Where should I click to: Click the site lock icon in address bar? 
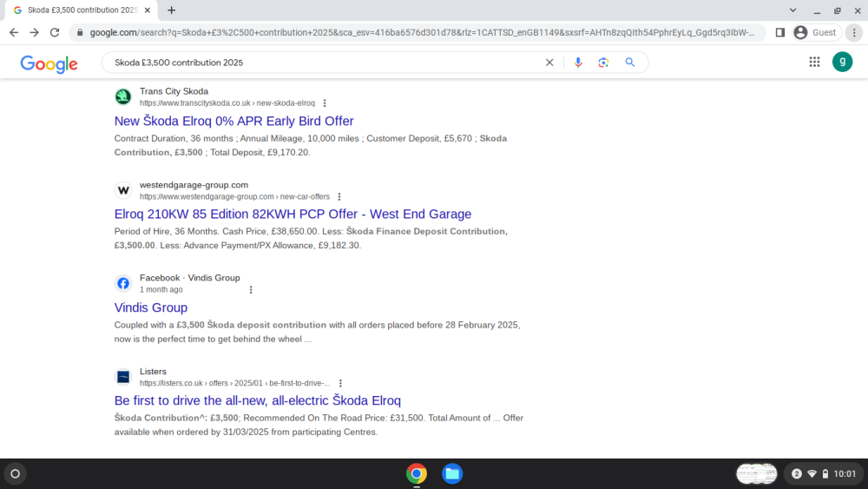(80, 33)
